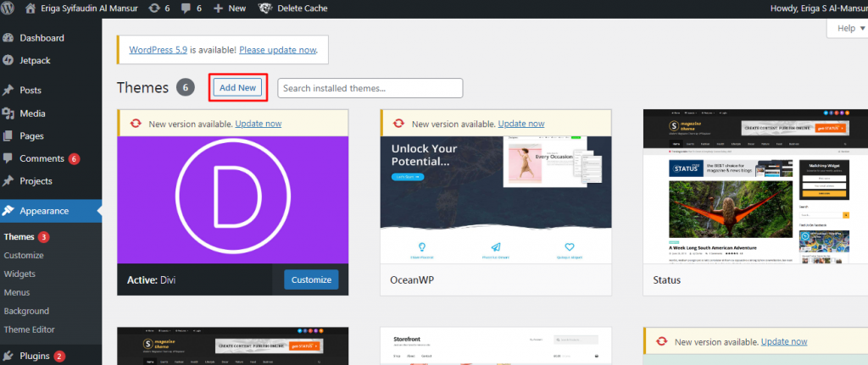Image resolution: width=868 pixels, height=365 pixels.
Task: Select the Appearance menu
Action: (x=51, y=211)
